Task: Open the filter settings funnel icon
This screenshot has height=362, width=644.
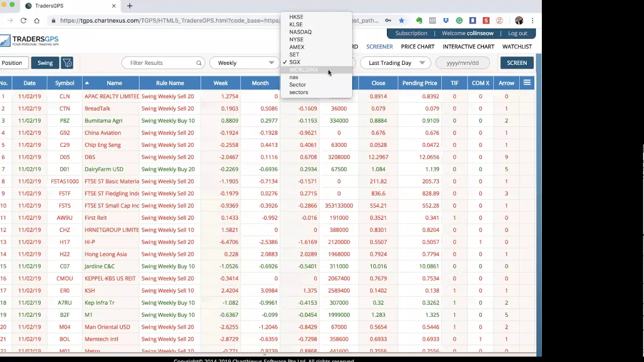Action: (67, 63)
